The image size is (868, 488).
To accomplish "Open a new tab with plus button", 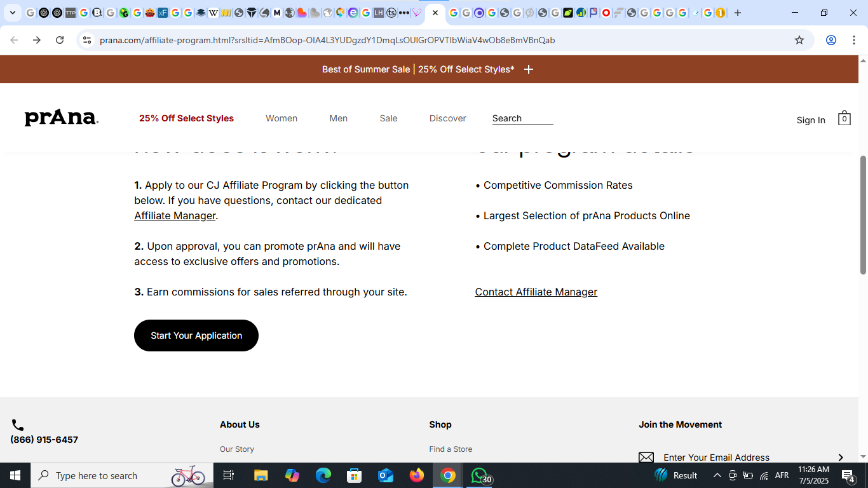I will [x=738, y=13].
